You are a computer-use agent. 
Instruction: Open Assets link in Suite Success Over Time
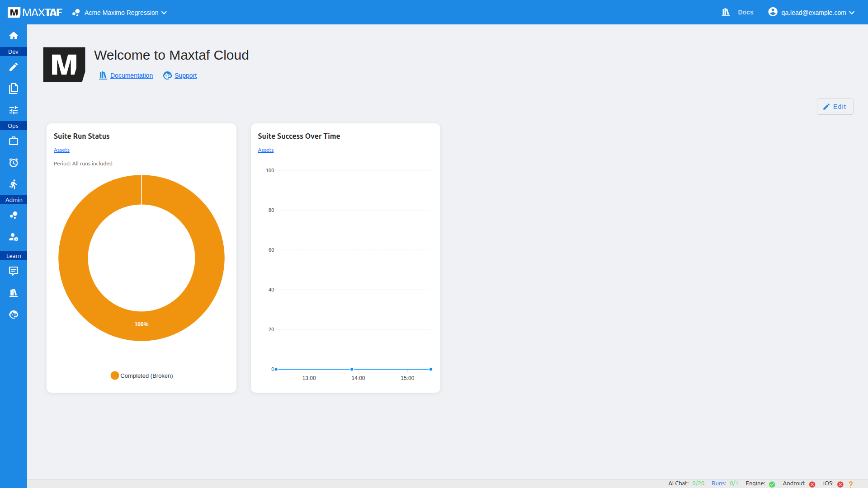click(x=266, y=150)
